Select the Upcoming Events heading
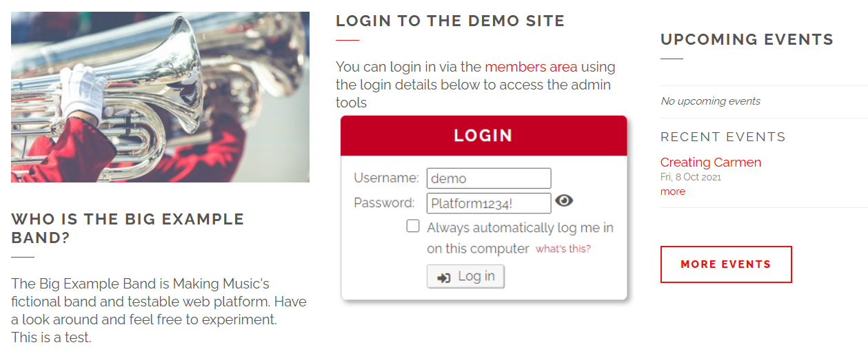This screenshot has height=356, width=868. pyautogui.click(x=747, y=39)
